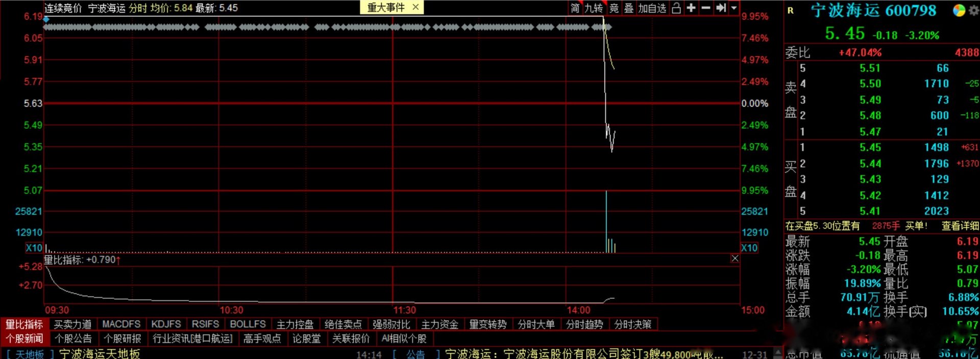Open the 个股公告 tab
980x359 pixels.
point(73,338)
